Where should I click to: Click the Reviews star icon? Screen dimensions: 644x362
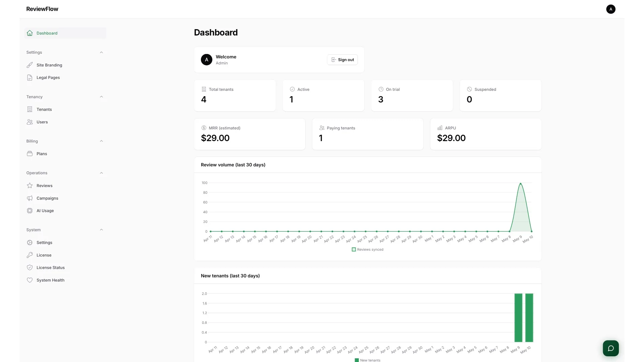point(30,185)
